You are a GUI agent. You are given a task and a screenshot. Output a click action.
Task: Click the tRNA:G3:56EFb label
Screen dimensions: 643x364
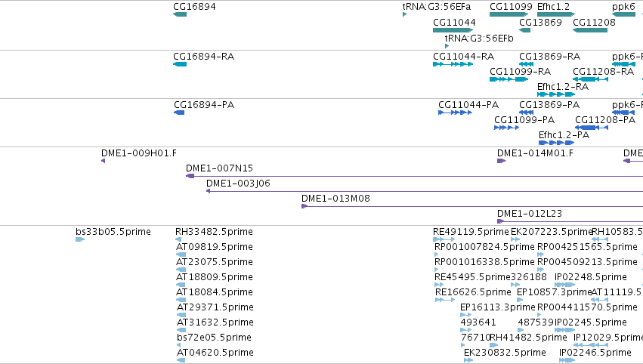click(479, 38)
